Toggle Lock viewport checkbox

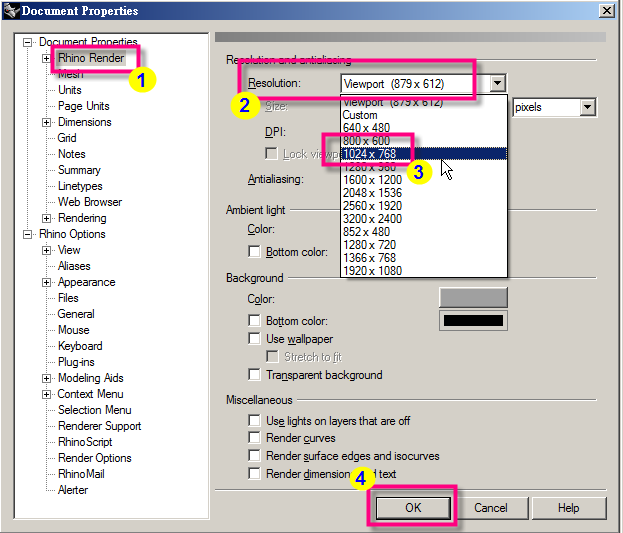(x=271, y=153)
